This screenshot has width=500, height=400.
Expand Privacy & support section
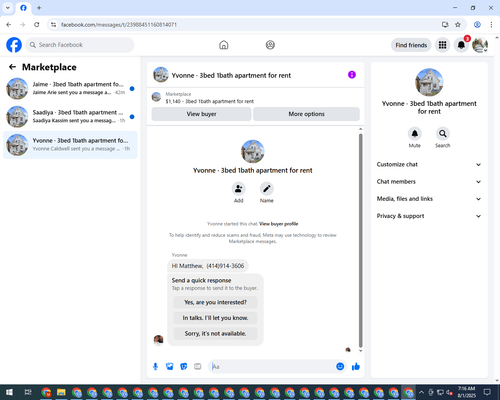click(429, 216)
